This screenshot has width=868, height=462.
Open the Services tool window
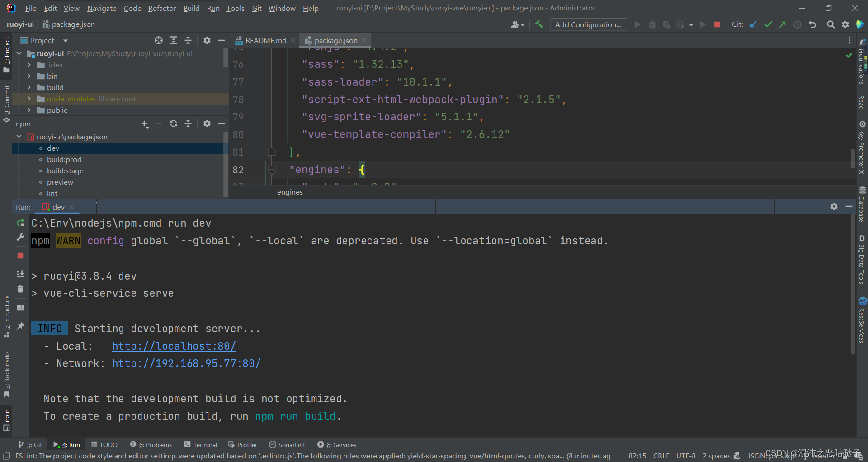point(337,445)
